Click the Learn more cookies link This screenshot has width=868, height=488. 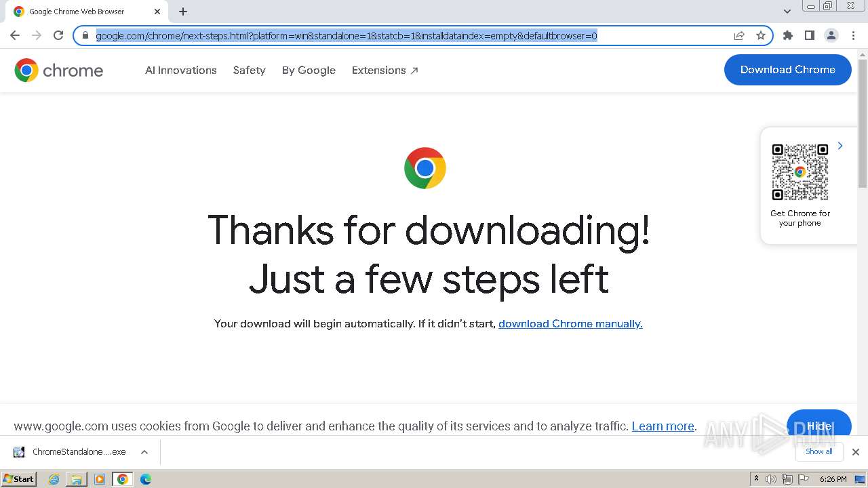(663, 426)
